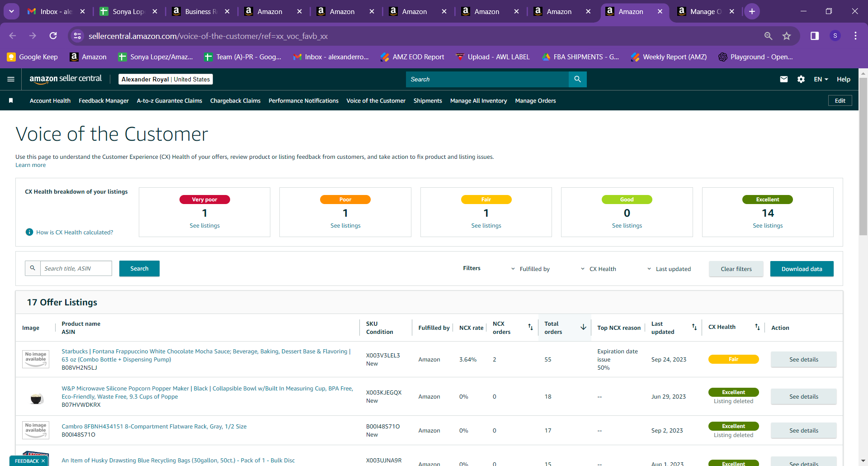This screenshot has height=466, width=868.
Task: Click the page vertical scrollbar
Action: pyautogui.click(x=863, y=157)
